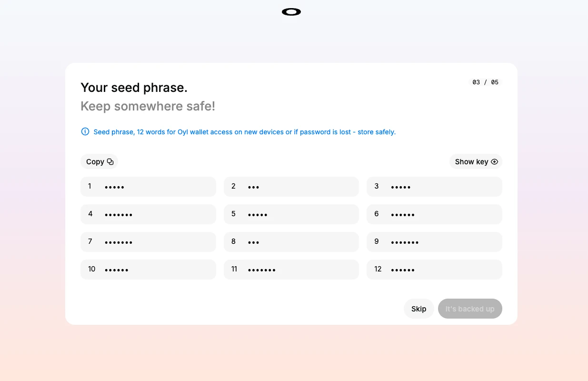Click the seed phrase info text
Viewport: 588px width, 381px height.
[x=244, y=132]
